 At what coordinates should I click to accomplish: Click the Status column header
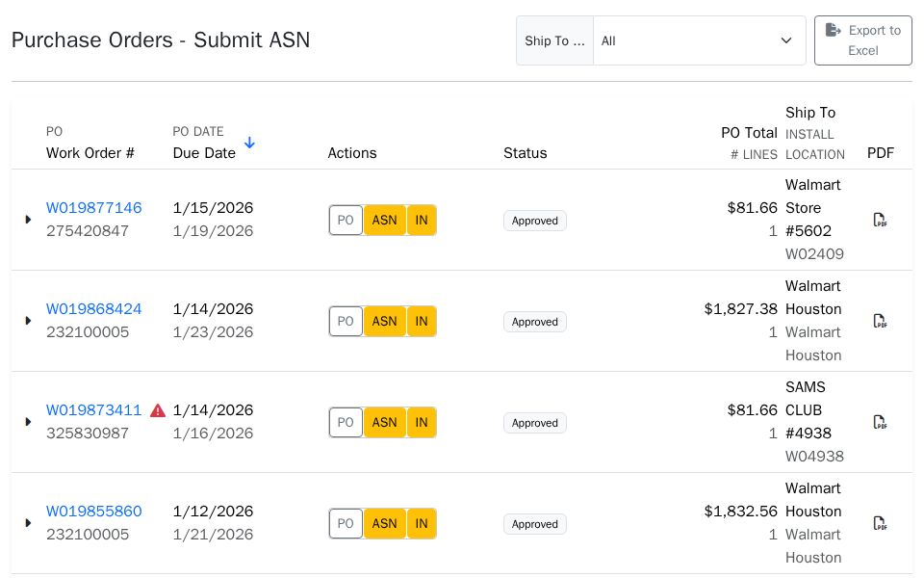[526, 152]
